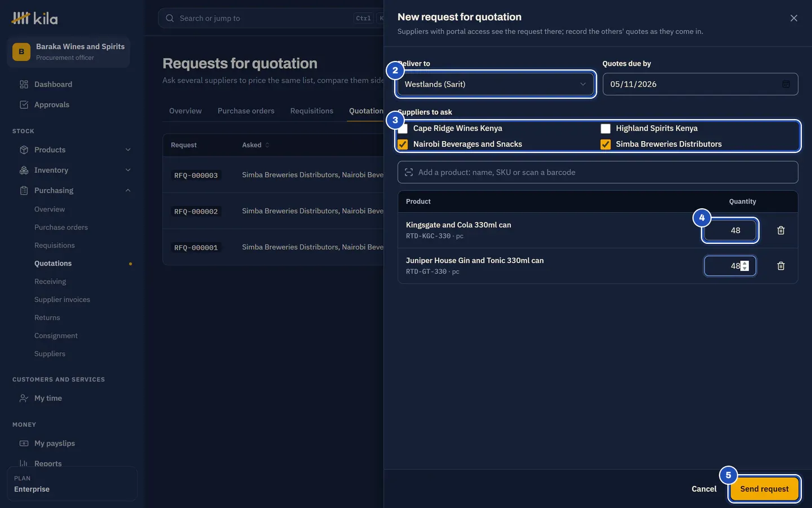Cancel the new request form
Image resolution: width=812 pixels, height=508 pixels.
point(704,489)
